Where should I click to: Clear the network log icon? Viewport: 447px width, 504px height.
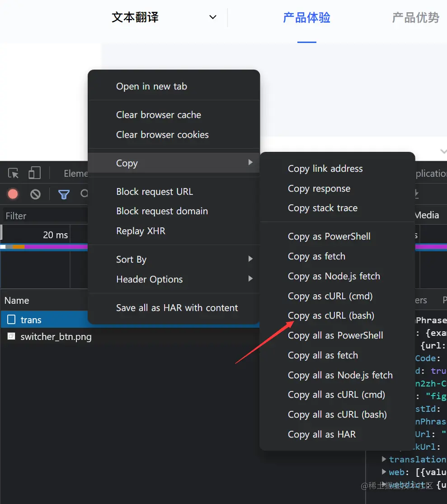(35, 194)
